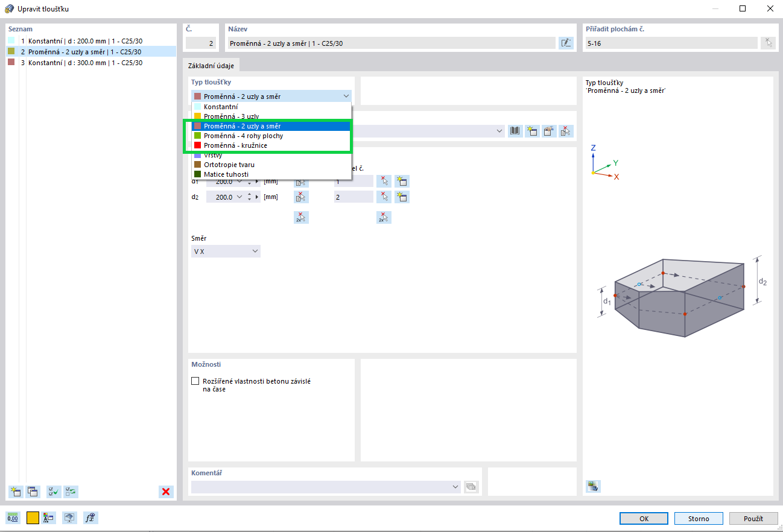Click the new node star icon beside node 1

coord(402,181)
